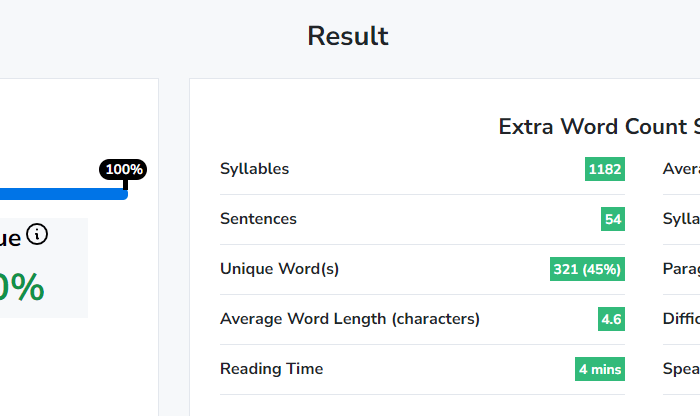Select the Sentences label
This screenshot has width=700, height=416.
pos(258,219)
